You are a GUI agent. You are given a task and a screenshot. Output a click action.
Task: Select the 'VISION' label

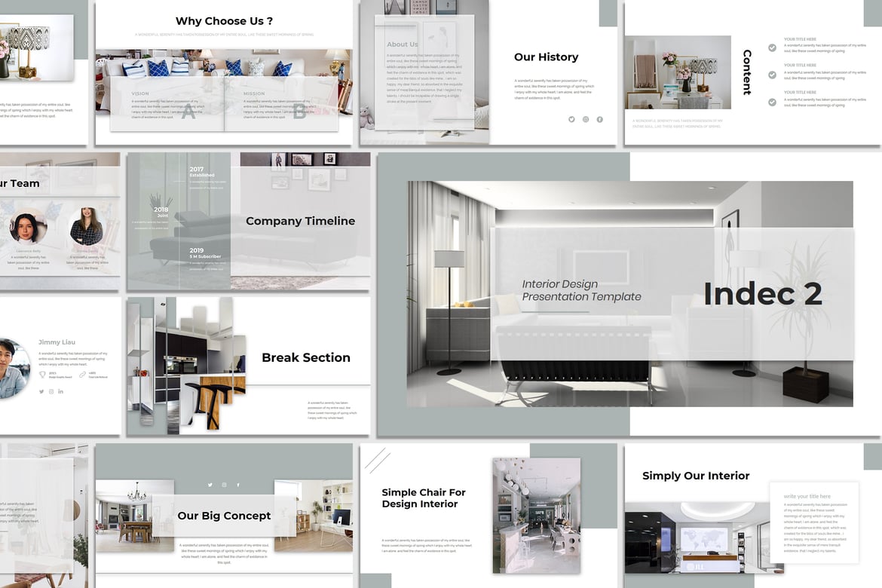pyautogui.click(x=140, y=93)
